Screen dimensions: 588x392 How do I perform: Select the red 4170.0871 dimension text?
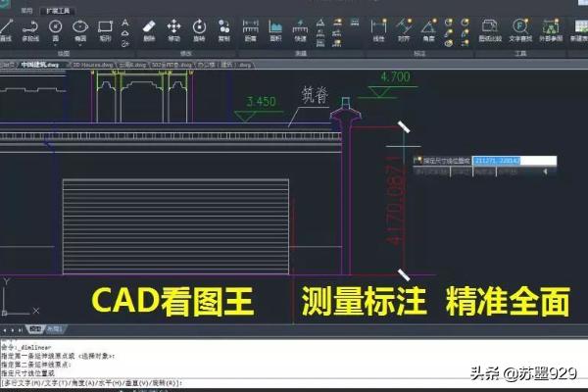[396, 201]
